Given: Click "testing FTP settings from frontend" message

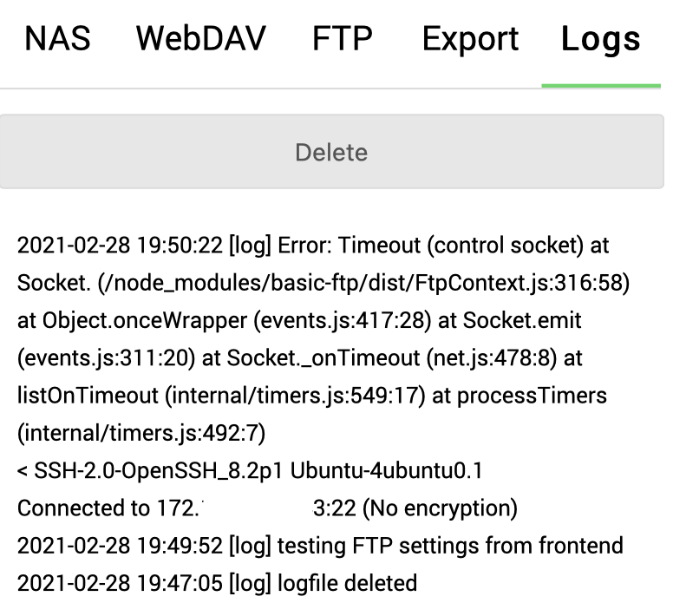Looking at the screenshot, I should (x=450, y=546).
